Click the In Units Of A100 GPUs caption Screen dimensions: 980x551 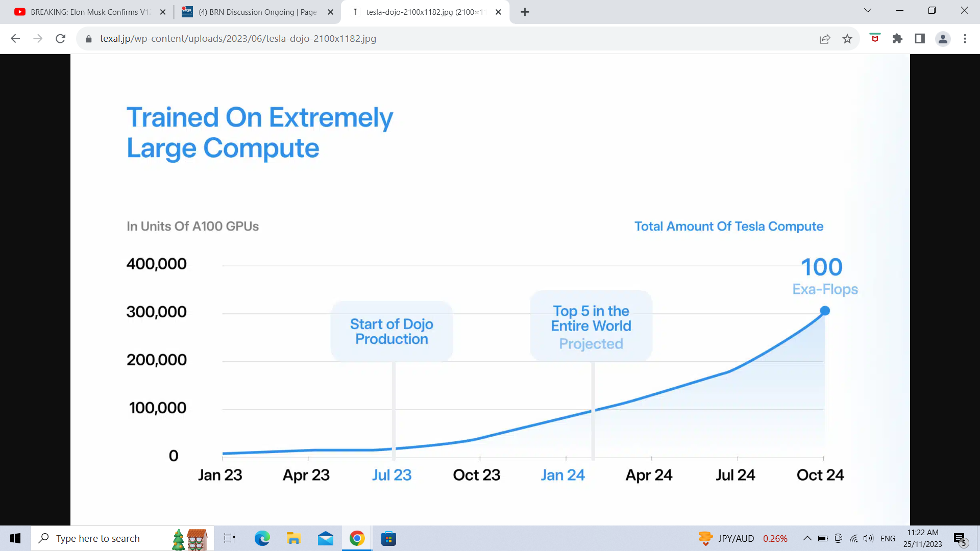(x=192, y=226)
